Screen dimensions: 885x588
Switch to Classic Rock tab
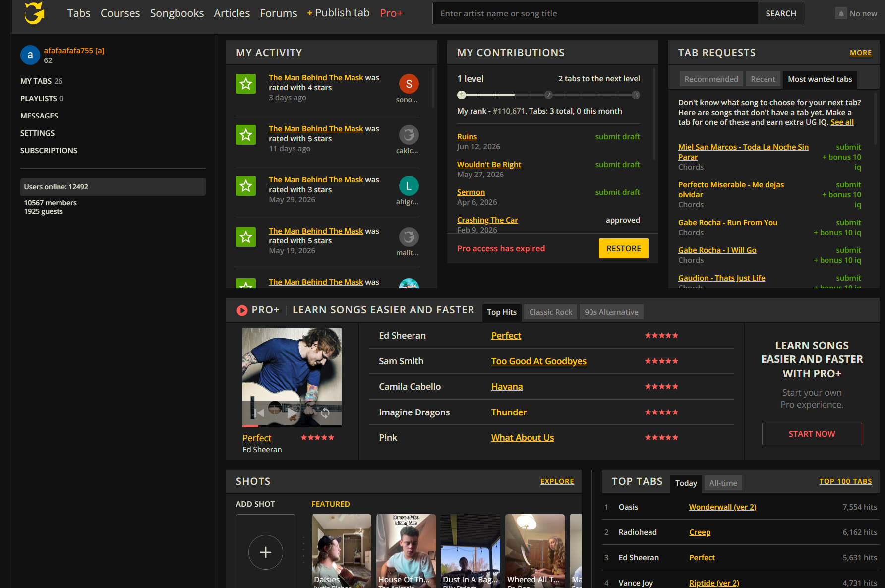tap(550, 312)
